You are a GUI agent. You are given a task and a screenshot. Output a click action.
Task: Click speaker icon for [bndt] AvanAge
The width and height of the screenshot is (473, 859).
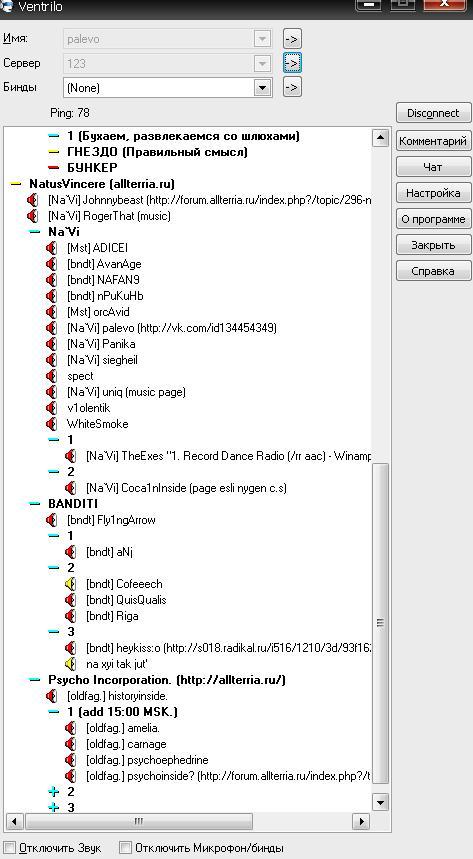(52, 264)
